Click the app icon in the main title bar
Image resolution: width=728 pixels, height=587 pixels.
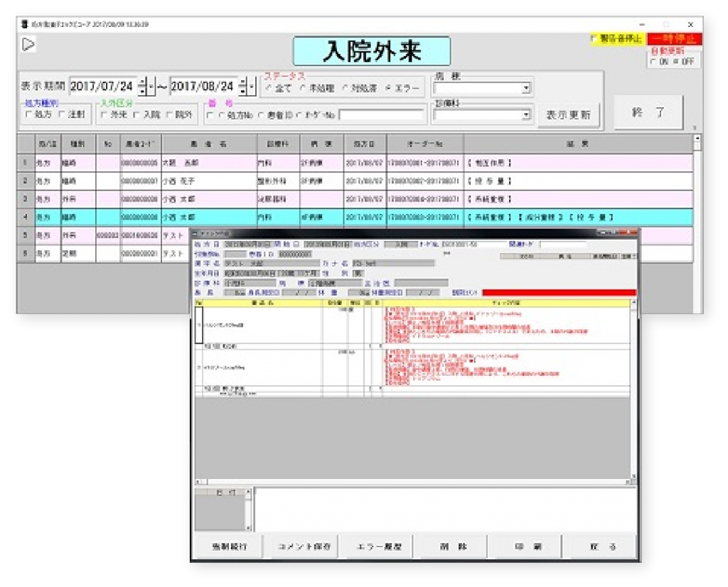25,24
